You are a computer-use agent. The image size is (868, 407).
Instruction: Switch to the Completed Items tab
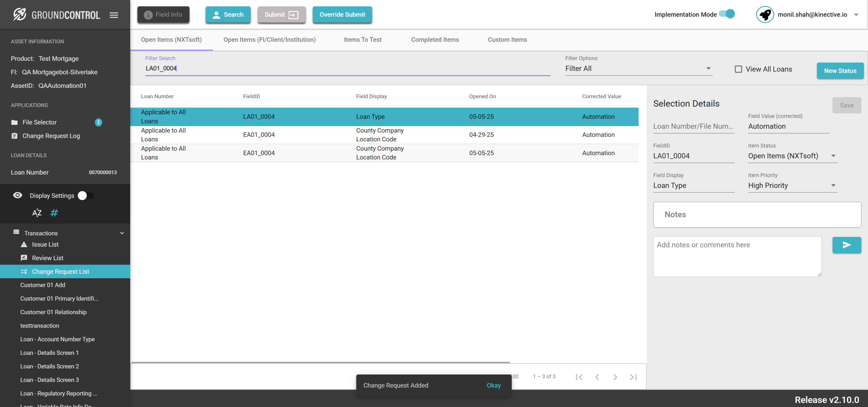(x=435, y=40)
